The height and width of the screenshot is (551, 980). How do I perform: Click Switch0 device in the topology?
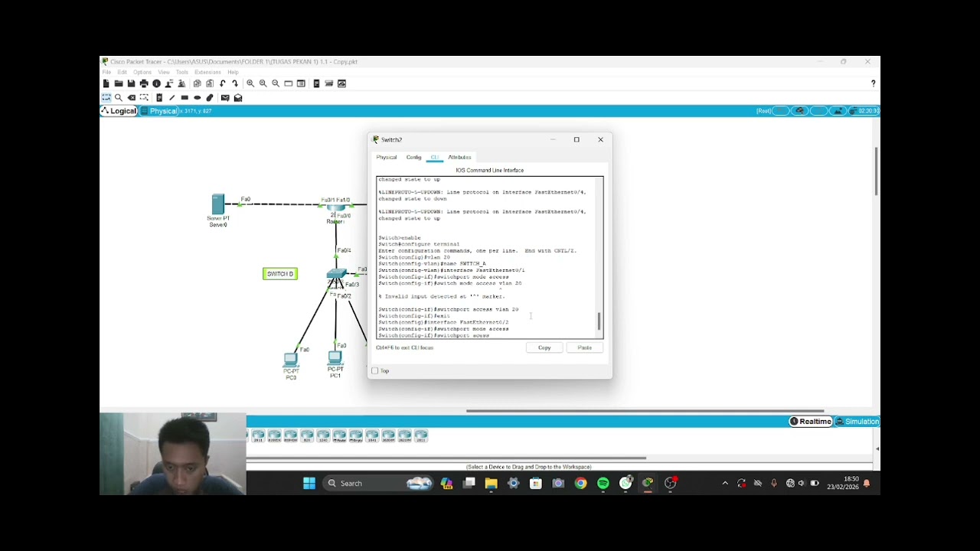(x=336, y=274)
